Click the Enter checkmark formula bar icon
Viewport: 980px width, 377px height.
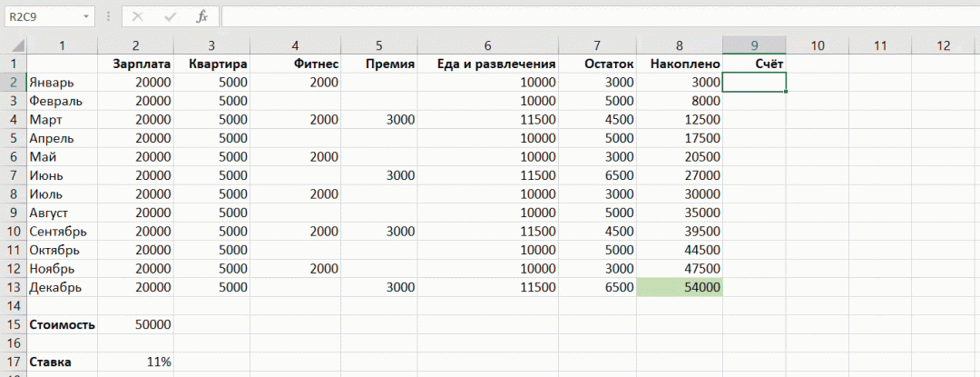pyautogui.click(x=170, y=17)
